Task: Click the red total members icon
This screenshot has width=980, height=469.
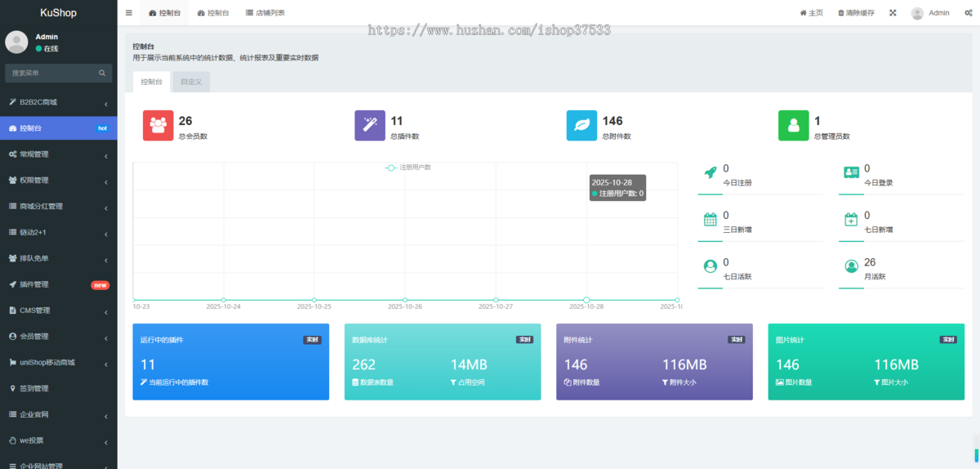Action: click(158, 125)
